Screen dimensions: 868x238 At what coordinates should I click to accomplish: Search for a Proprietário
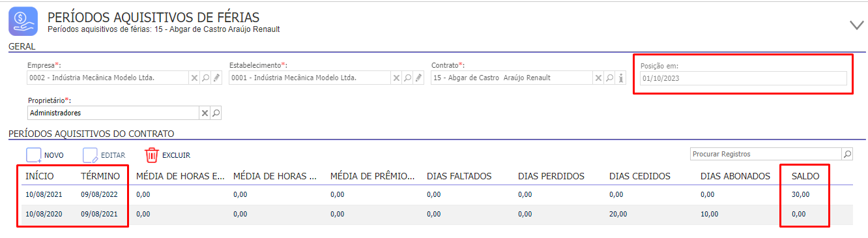point(216,113)
